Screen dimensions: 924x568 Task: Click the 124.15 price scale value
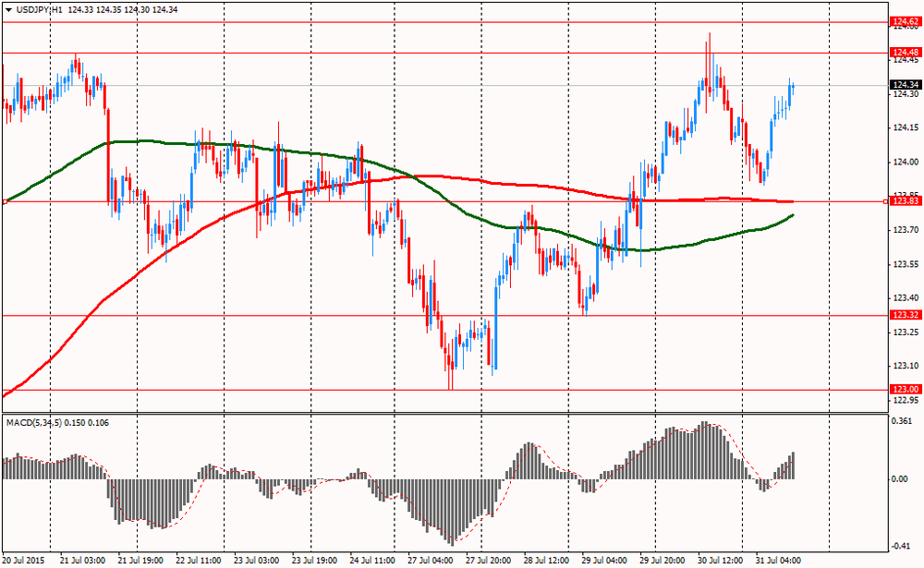point(906,127)
